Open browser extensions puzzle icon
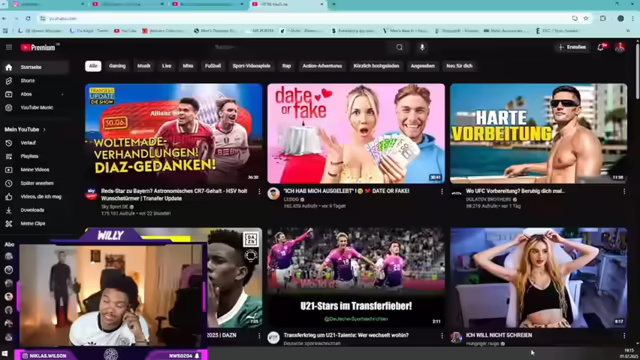 (603, 18)
